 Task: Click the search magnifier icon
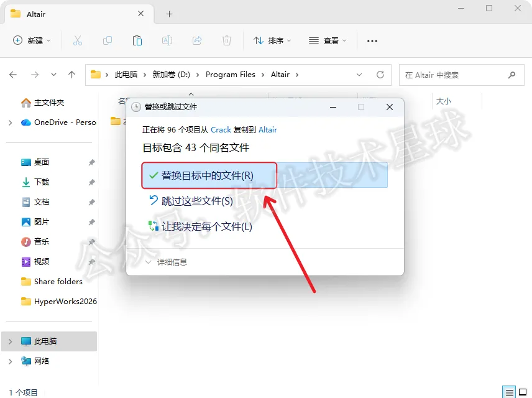pos(511,75)
